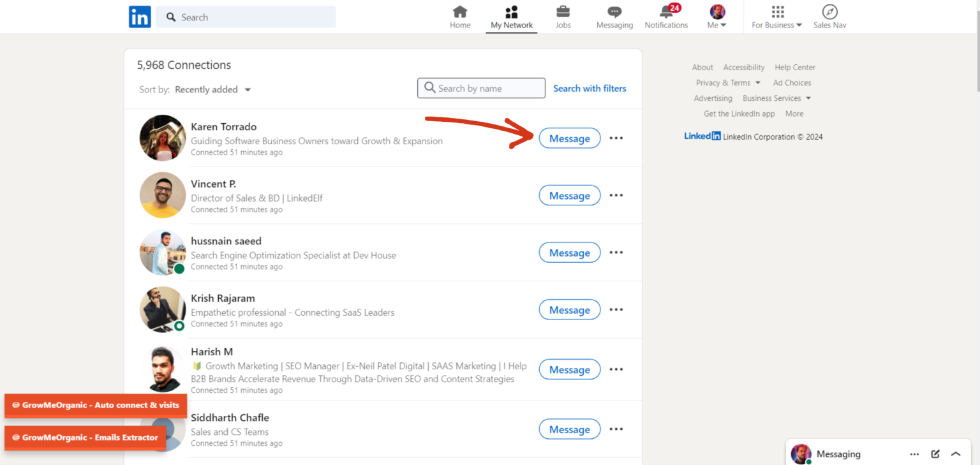Message Vincent P.

(570, 195)
